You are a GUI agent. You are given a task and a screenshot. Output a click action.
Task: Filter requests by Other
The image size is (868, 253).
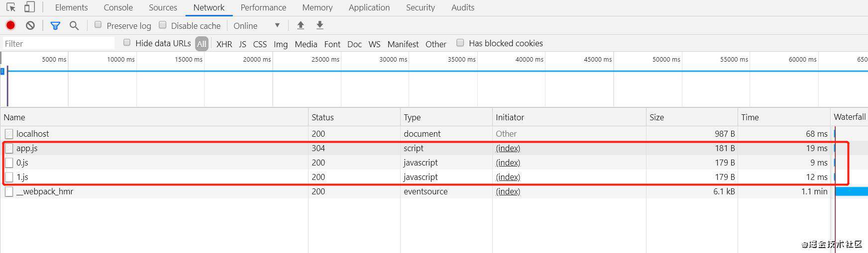tap(435, 44)
